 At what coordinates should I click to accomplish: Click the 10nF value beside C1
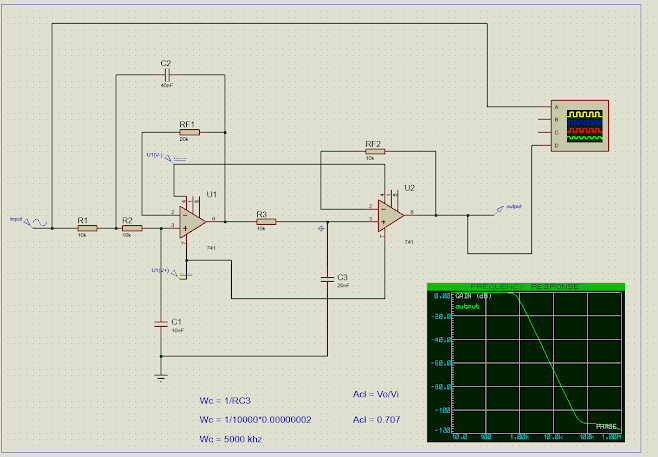pyautogui.click(x=178, y=330)
